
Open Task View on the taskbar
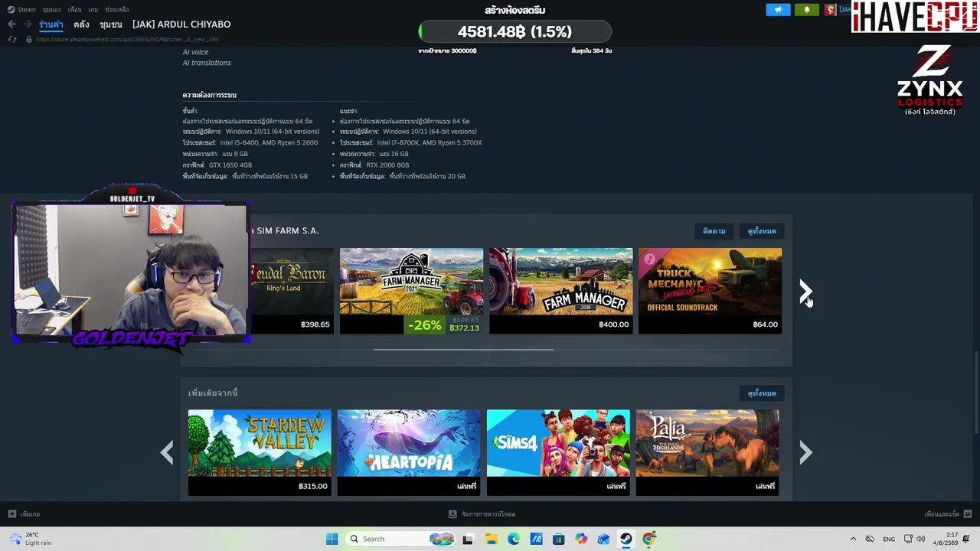[468, 539]
